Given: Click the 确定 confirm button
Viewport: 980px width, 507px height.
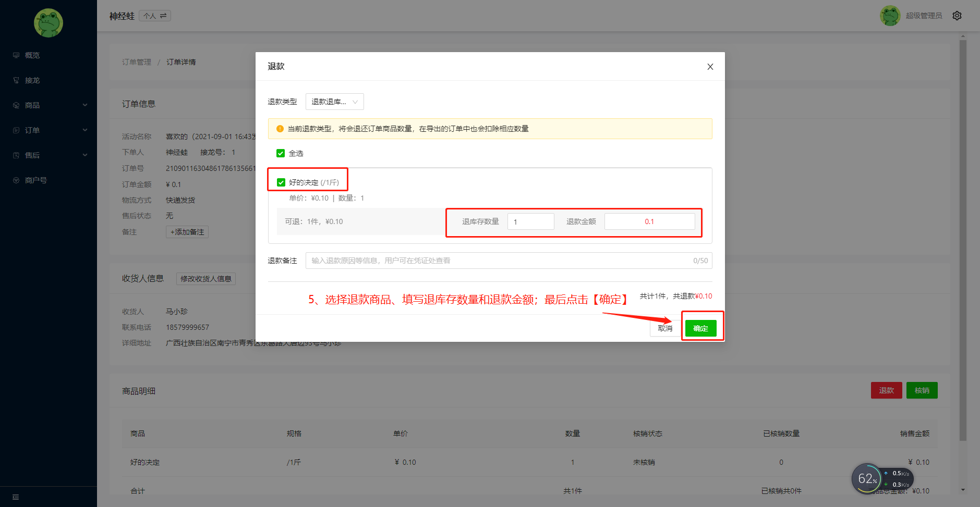Looking at the screenshot, I should coord(701,328).
